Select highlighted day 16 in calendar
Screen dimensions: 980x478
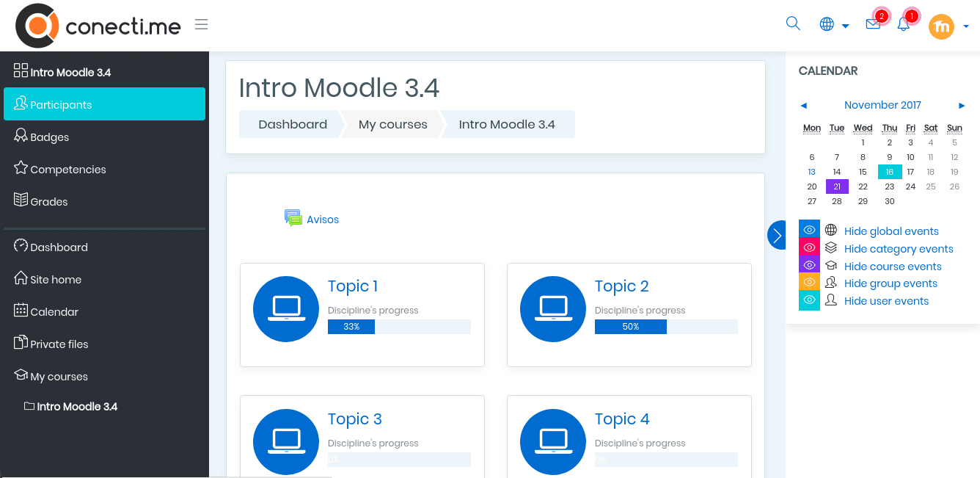889,172
